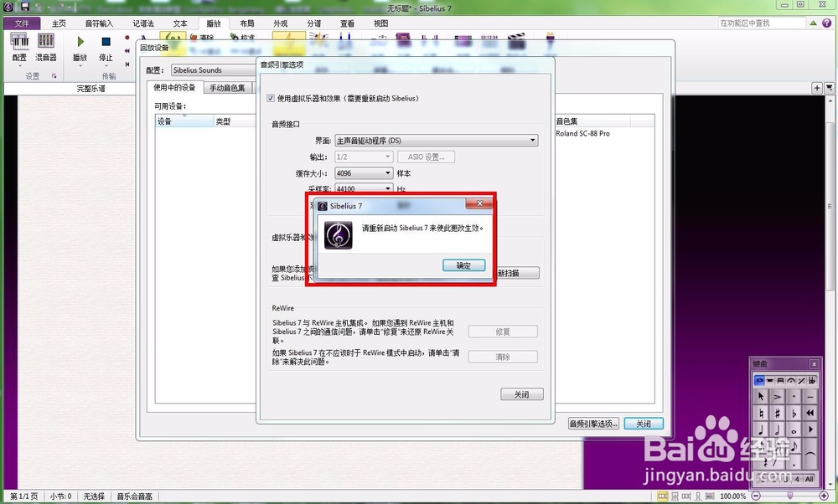The width and height of the screenshot is (838, 504).
Task: Click the tenuto dash key on keypad
Action: [810, 396]
